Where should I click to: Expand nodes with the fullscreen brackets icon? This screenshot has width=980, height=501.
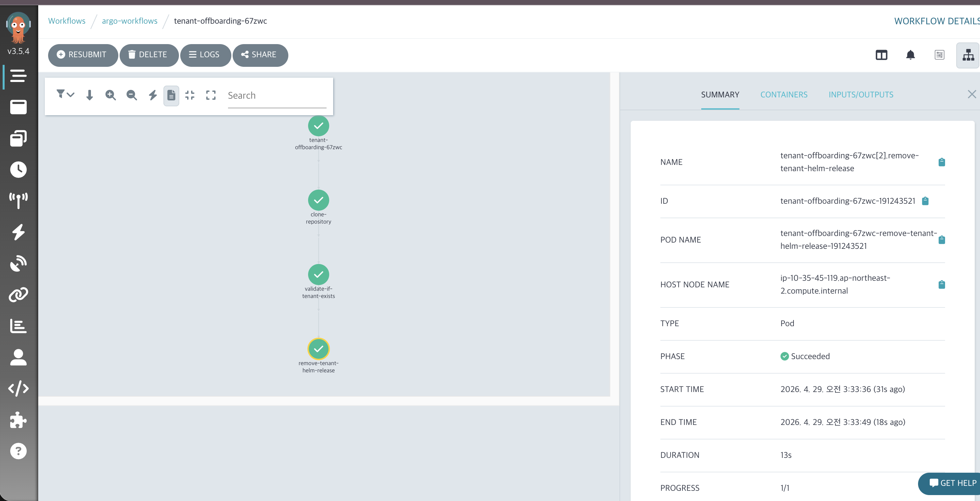tap(211, 95)
